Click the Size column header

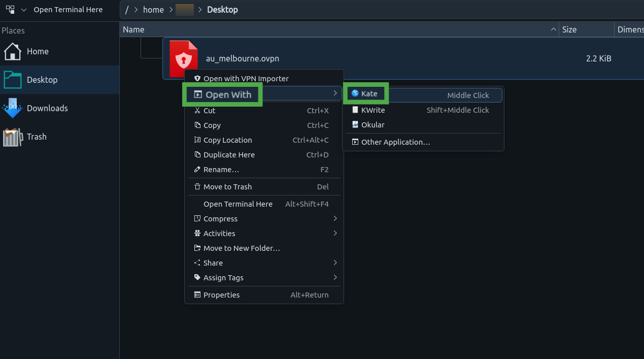pyautogui.click(x=587, y=29)
